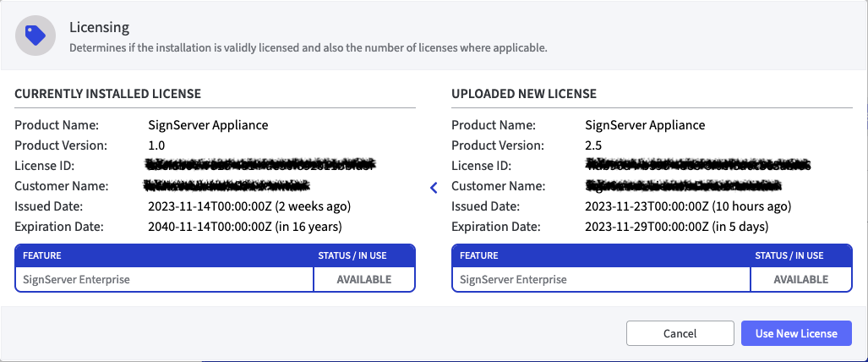Click AVAILABLE status in the new license table
868x362 pixels.
click(x=800, y=279)
